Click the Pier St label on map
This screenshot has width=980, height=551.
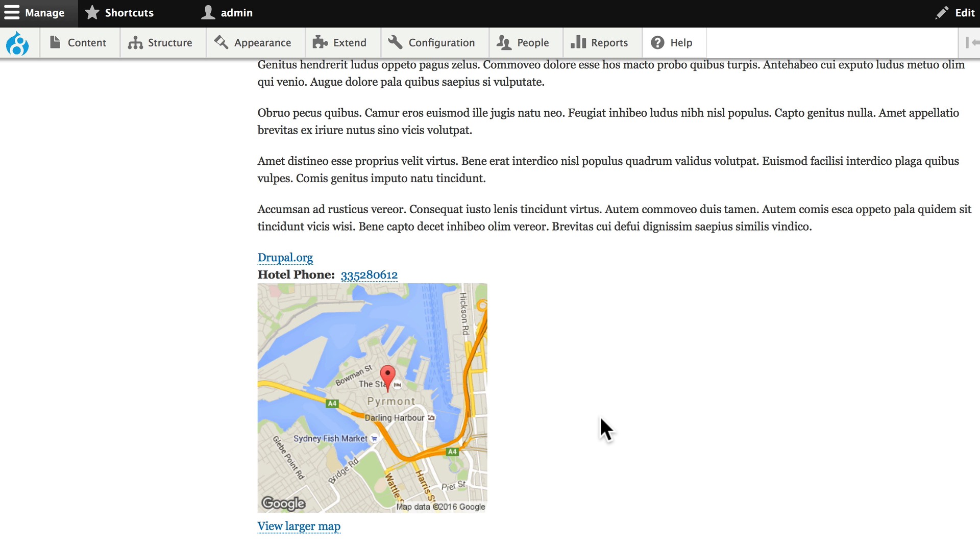pyautogui.click(x=454, y=486)
